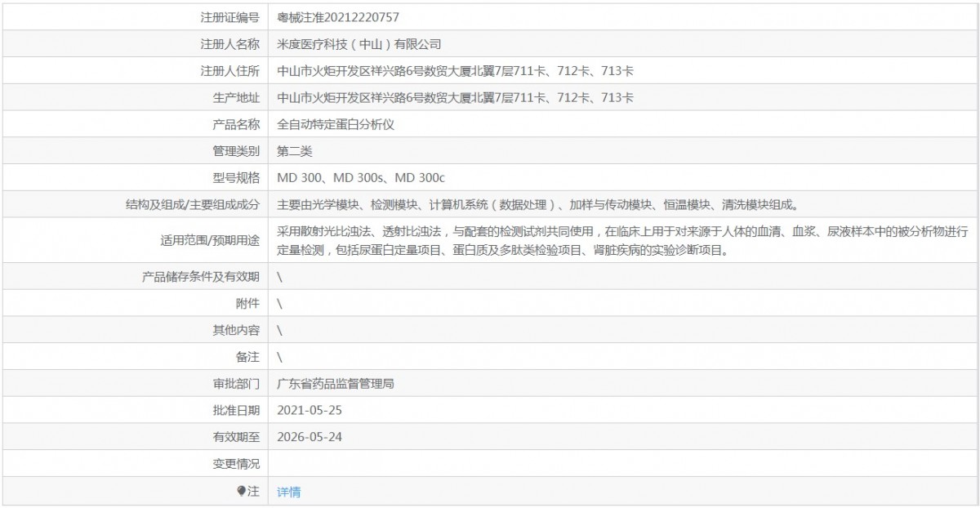Select expiry date 2026-05-24
The width and height of the screenshot is (980, 508).
(x=310, y=437)
